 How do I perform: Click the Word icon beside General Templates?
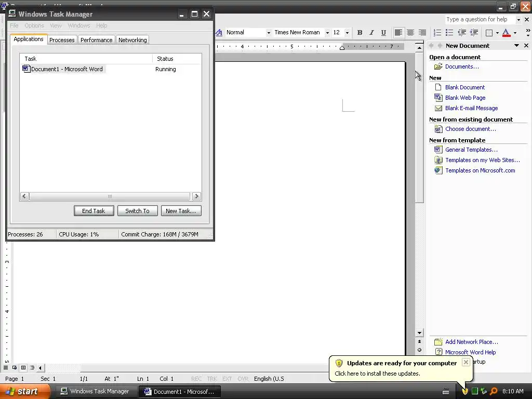click(x=438, y=150)
